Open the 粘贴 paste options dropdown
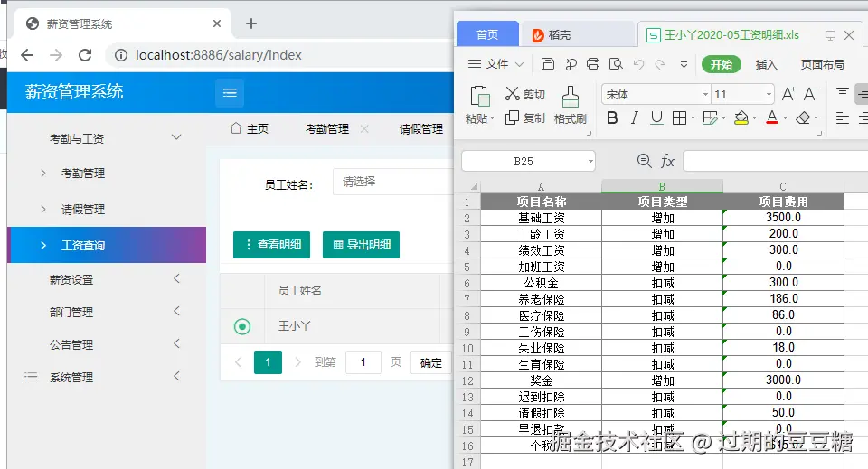The height and width of the screenshot is (469, 868). [x=492, y=118]
